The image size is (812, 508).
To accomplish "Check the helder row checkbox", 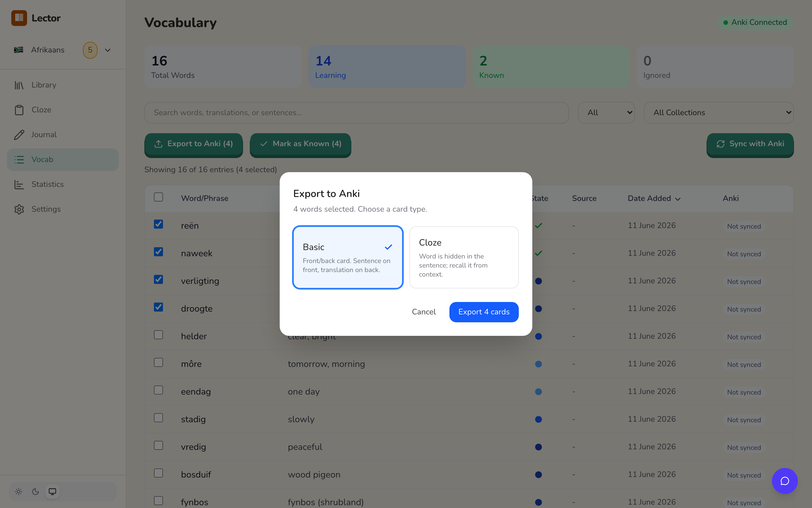I will pos(158,335).
